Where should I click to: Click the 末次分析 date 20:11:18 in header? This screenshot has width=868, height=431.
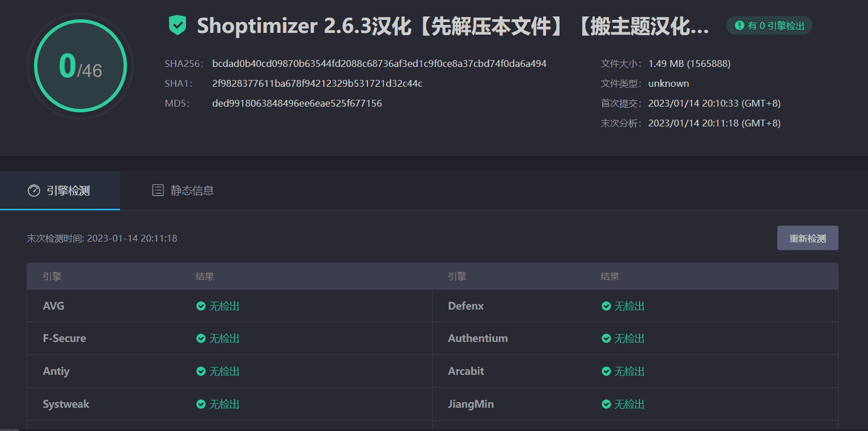[x=714, y=123]
